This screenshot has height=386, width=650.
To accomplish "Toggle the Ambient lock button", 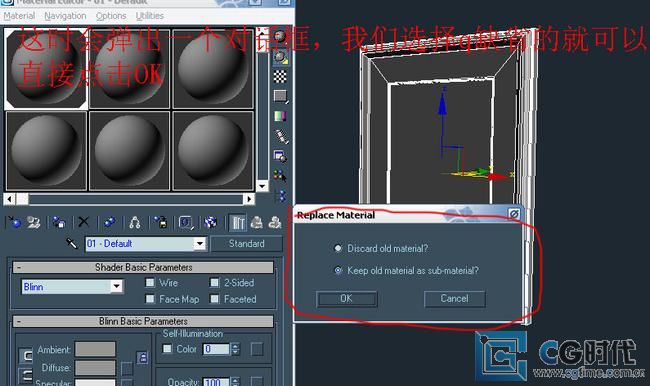I will pyautogui.click(x=26, y=355).
